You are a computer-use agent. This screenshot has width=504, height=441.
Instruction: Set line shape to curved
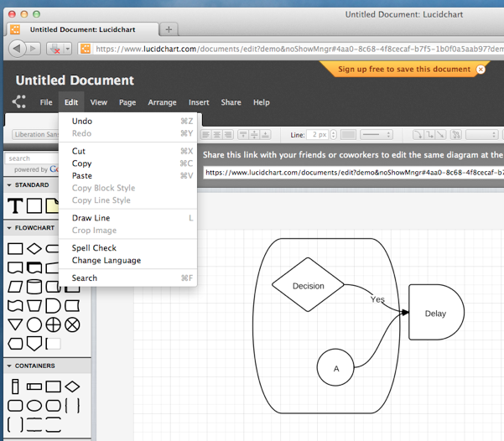point(418,134)
